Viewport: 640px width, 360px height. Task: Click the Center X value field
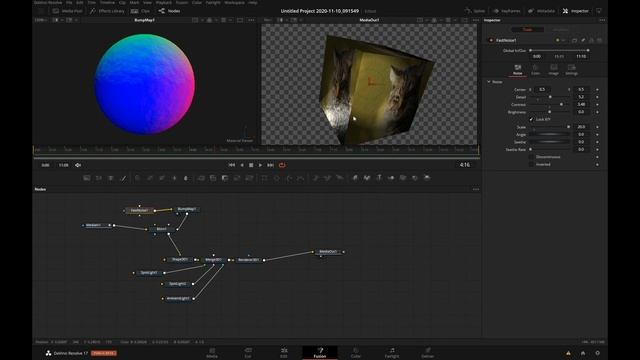[x=542, y=89]
